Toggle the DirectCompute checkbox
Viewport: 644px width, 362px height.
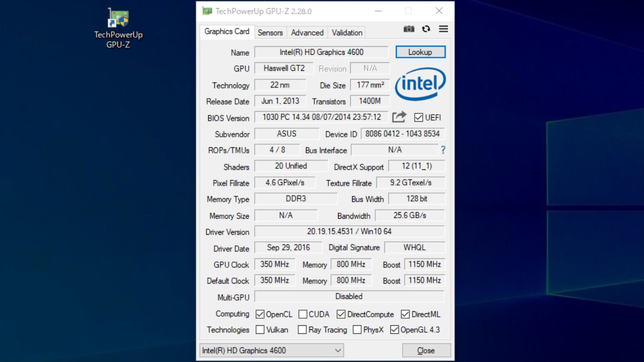pos(341,314)
